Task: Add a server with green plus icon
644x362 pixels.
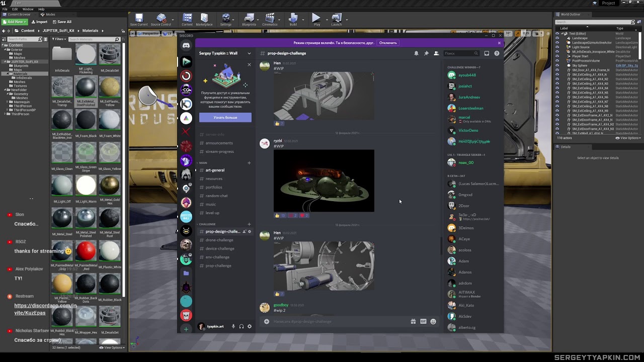Action: [186, 329]
